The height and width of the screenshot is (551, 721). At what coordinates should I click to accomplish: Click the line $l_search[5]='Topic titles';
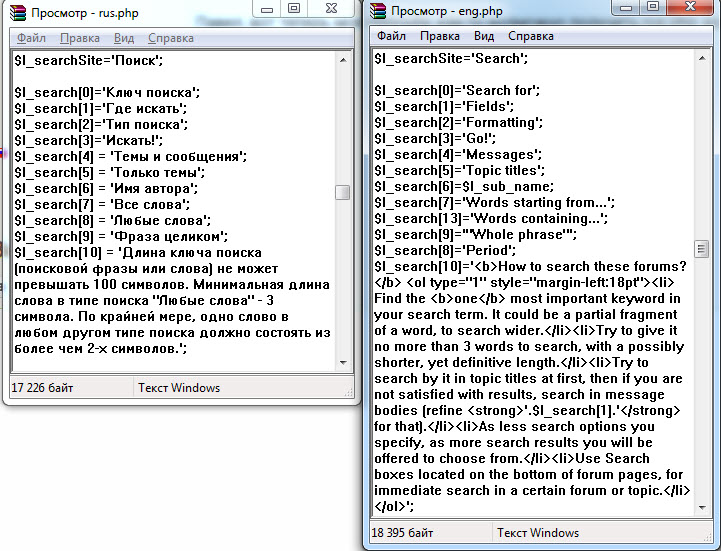(459, 171)
